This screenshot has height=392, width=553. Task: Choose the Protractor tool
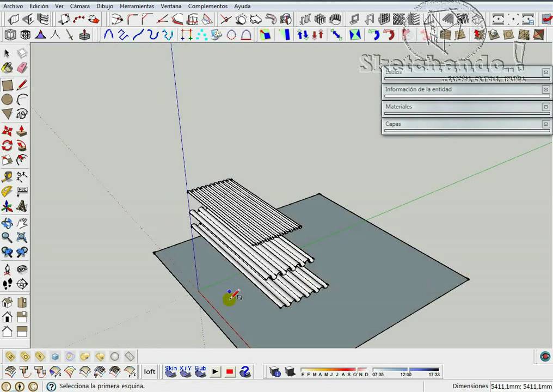click(7, 191)
